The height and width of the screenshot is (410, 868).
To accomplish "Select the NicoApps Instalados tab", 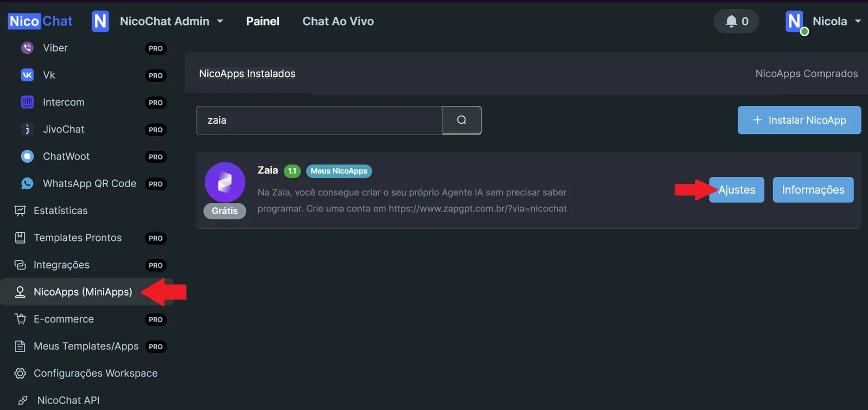I will pyautogui.click(x=247, y=73).
